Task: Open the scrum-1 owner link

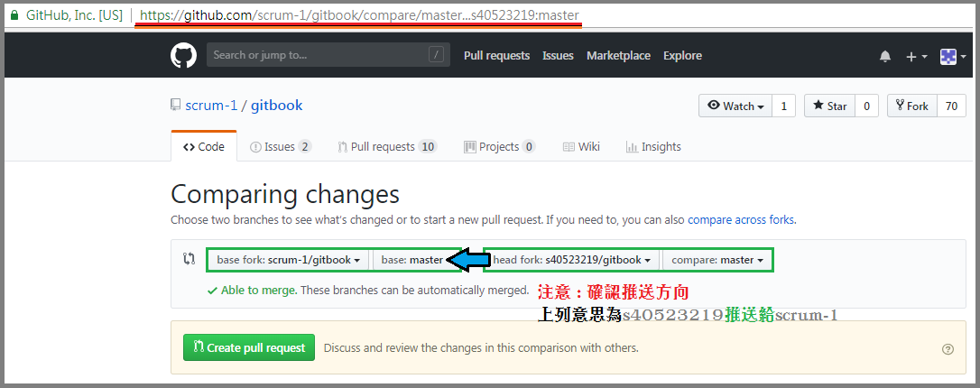Action: tap(211, 106)
